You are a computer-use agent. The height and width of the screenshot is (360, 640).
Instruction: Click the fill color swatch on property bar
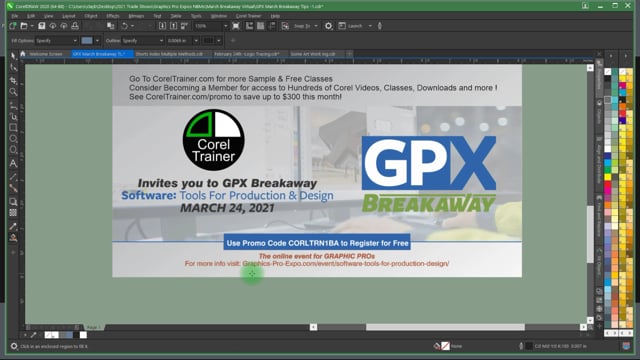[87, 41]
